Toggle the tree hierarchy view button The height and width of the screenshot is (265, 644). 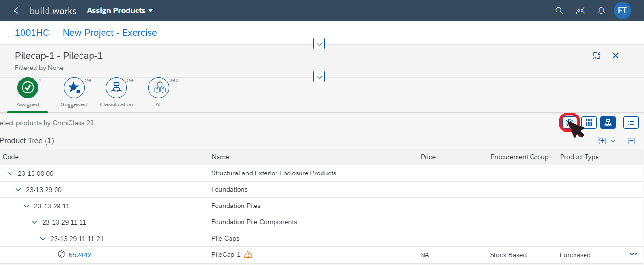coord(608,123)
